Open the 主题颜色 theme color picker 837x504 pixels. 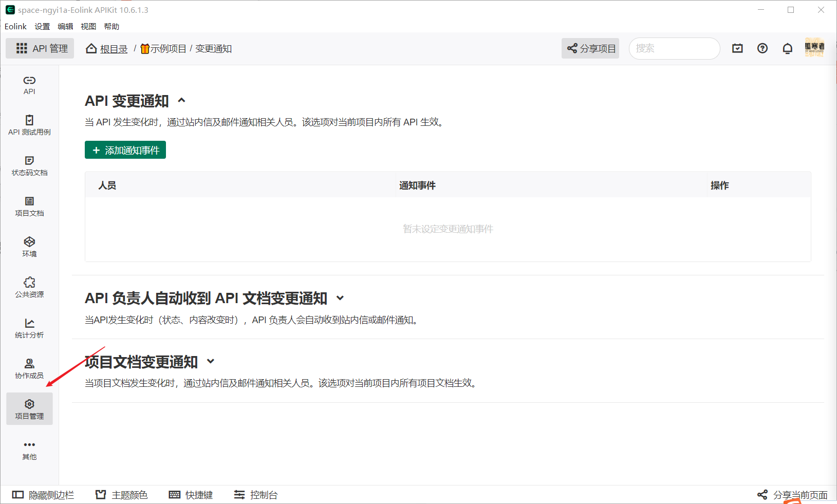click(x=121, y=494)
